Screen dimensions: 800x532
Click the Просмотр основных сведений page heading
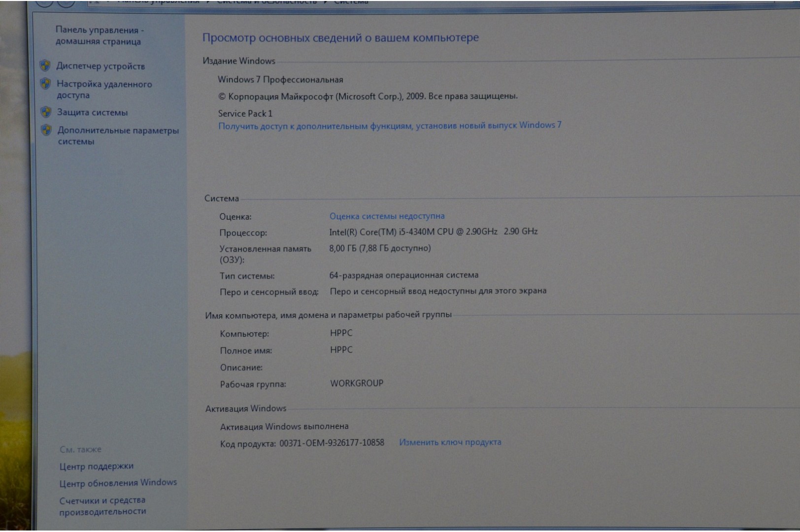(x=340, y=37)
